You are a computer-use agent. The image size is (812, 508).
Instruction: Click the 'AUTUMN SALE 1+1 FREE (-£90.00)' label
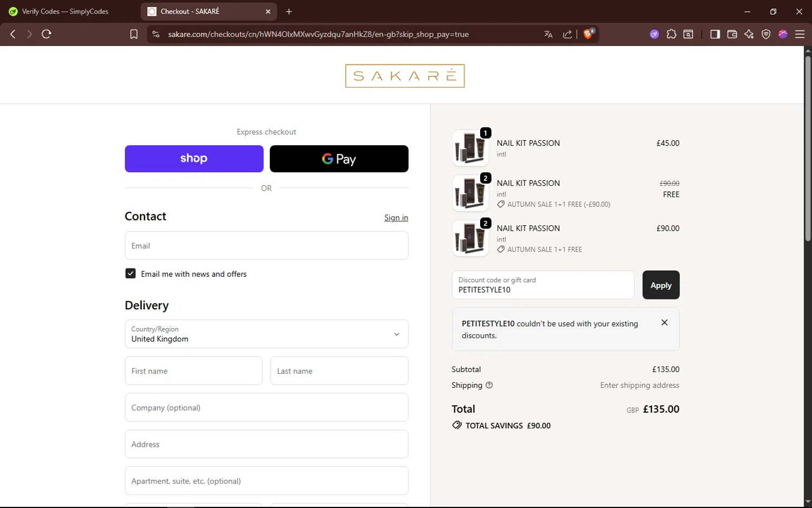559,204
